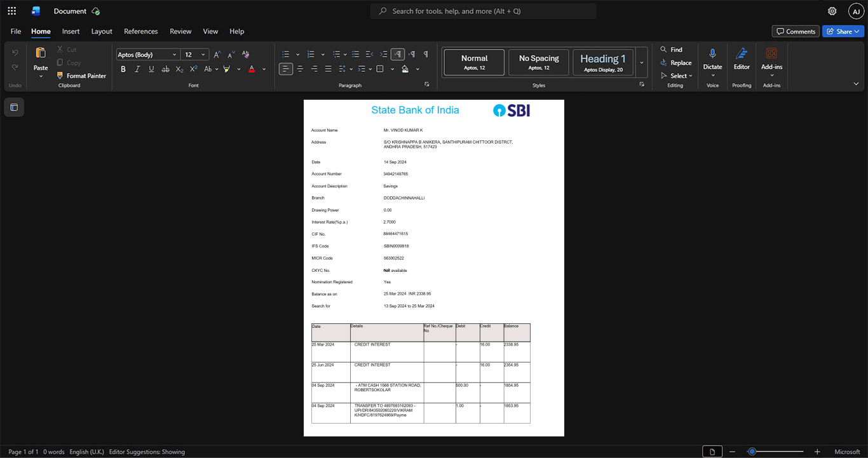Decrease paragraph indent
Image resolution: width=868 pixels, height=458 pixels.
[369, 55]
